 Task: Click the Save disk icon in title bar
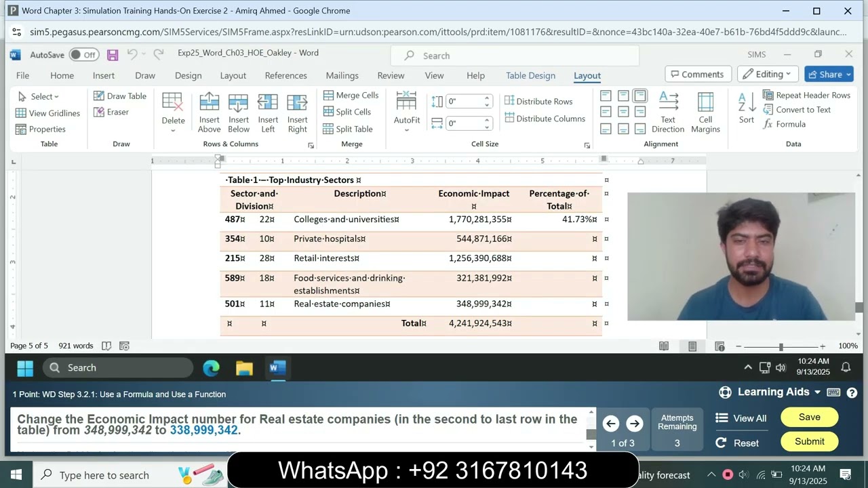113,55
